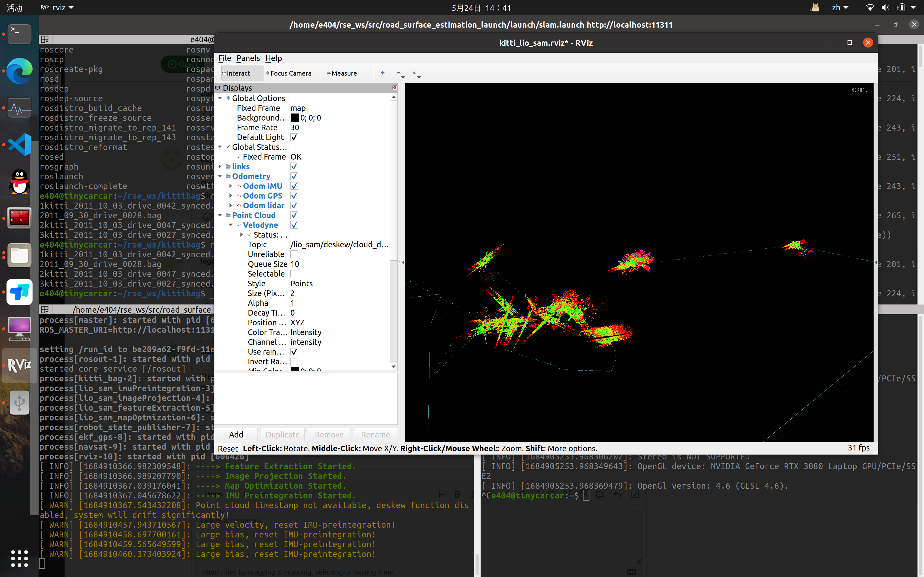Uncheck the Velodyne point cloud display
The width and height of the screenshot is (924, 577).
click(x=294, y=225)
